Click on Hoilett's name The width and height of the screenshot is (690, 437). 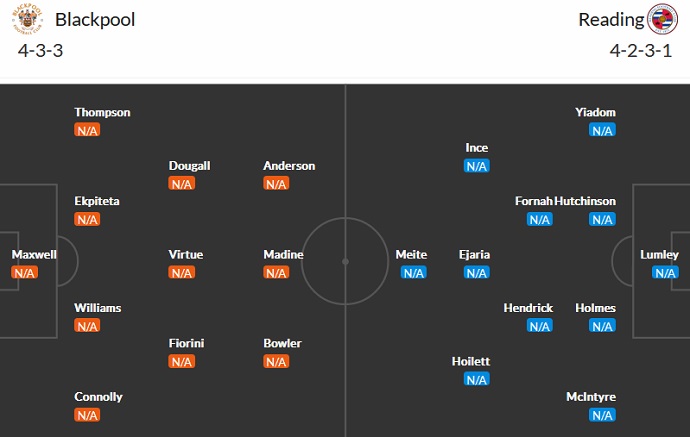tap(471, 361)
